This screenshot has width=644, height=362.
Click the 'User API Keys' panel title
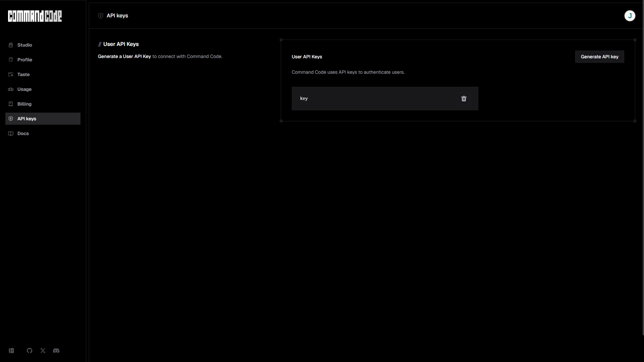[x=307, y=57]
